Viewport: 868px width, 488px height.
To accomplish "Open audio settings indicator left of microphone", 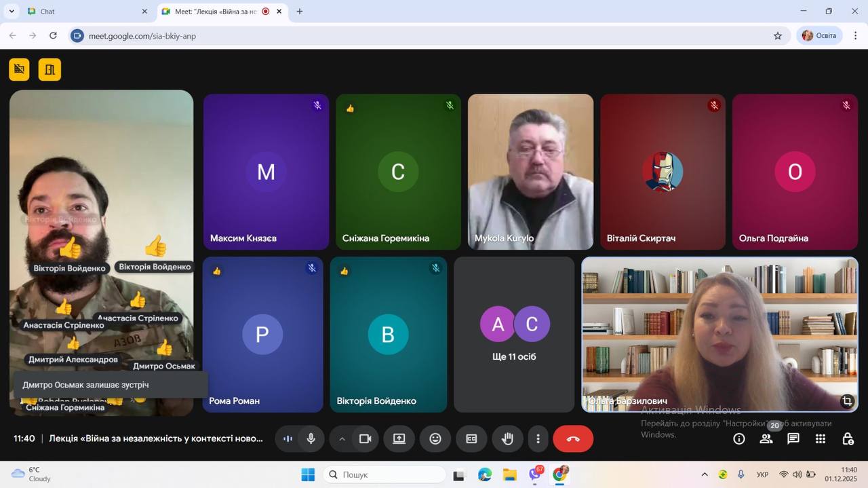I will coord(288,439).
